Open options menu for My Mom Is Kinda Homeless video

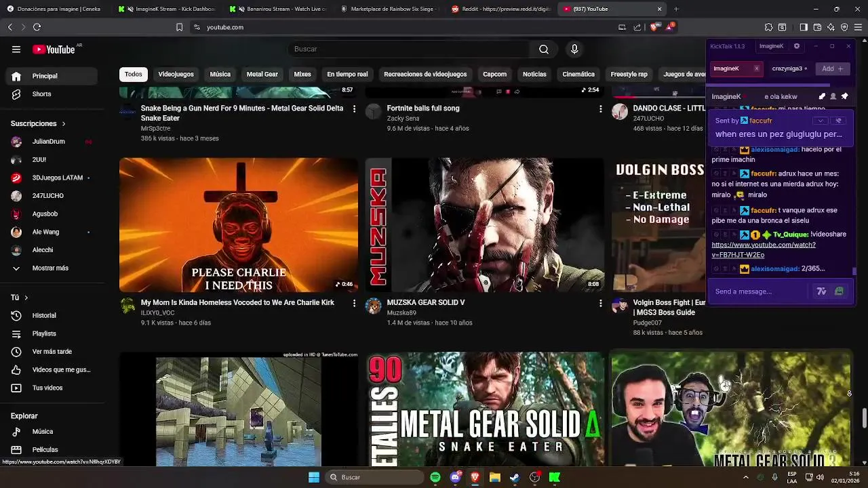(x=354, y=303)
